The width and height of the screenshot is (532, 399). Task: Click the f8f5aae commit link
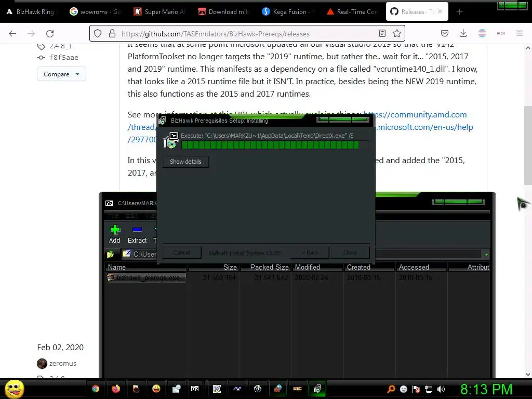pos(64,57)
